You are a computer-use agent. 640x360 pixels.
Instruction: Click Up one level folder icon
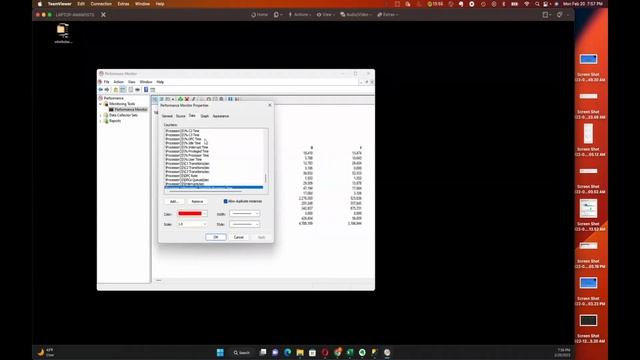[116, 90]
